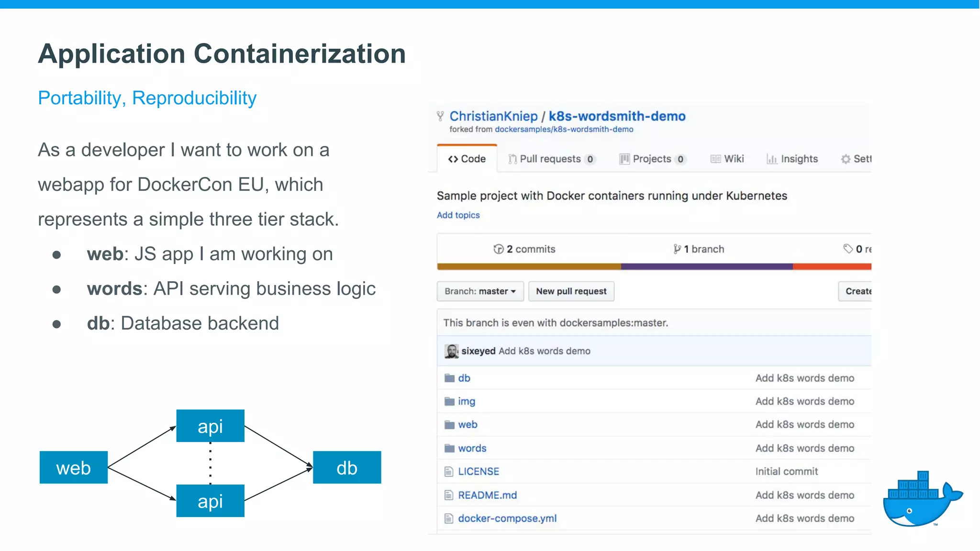
Task: Open the db folder link
Action: tap(464, 378)
